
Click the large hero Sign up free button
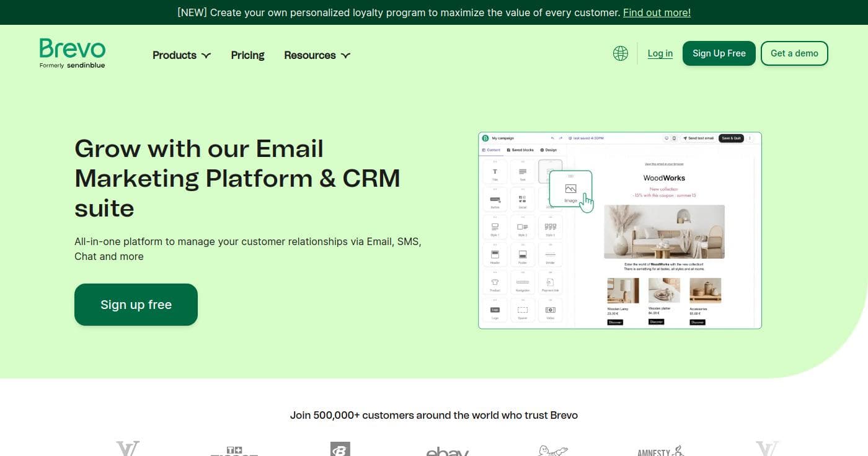point(136,305)
